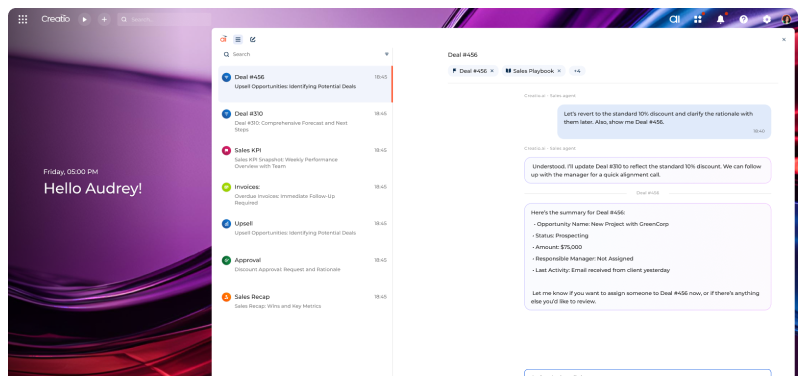
Task: Select the Sales KPI conversation
Action: [305, 157]
